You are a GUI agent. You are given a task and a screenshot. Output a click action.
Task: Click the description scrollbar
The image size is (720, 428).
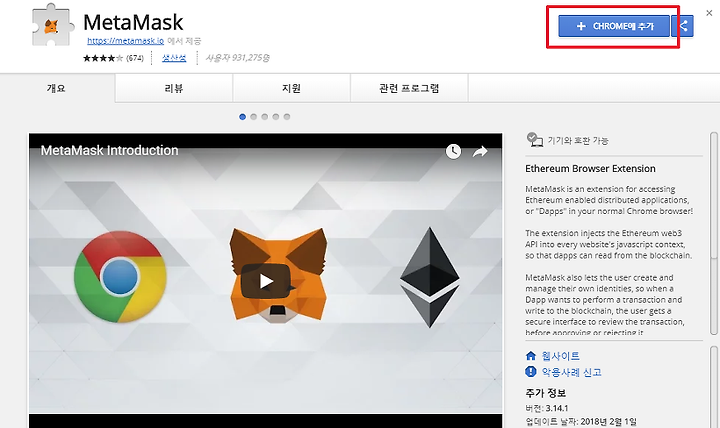click(x=714, y=233)
